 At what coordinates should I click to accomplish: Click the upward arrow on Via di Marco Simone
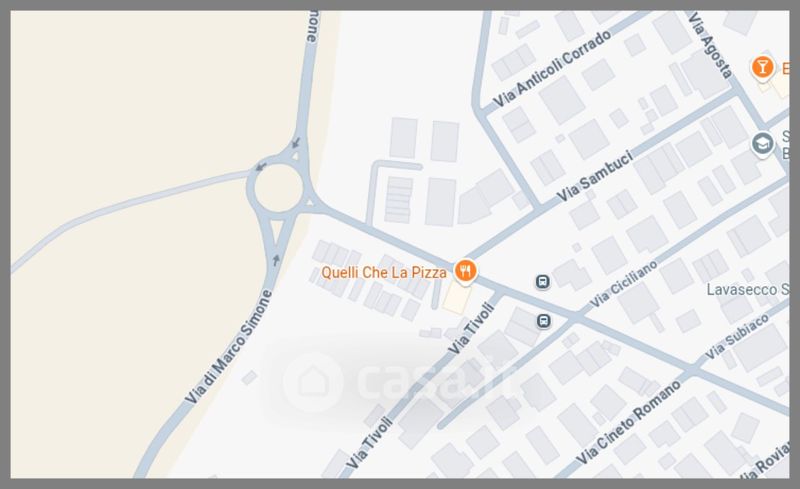(276, 260)
